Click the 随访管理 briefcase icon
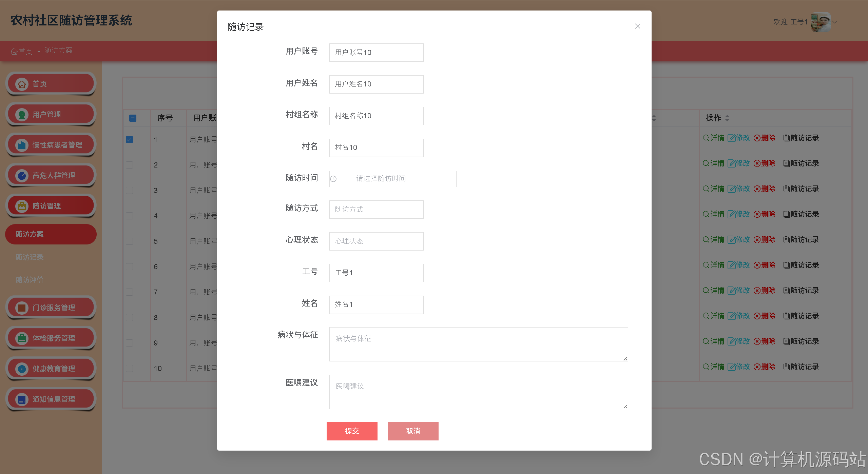This screenshot has height=474, width=868. pyautogui.click(x=22, y=206)
